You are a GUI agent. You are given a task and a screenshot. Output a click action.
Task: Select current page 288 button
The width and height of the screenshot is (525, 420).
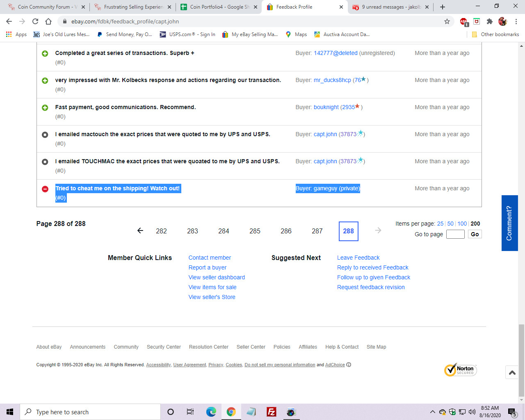349,231
